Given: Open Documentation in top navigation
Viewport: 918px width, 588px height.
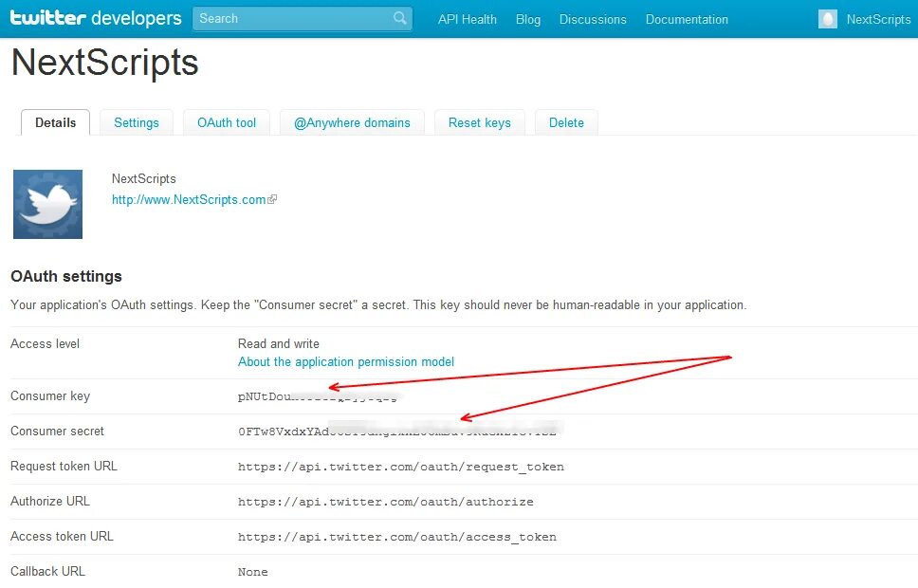Looking at the screenshot, I should [x=687, y=19].
